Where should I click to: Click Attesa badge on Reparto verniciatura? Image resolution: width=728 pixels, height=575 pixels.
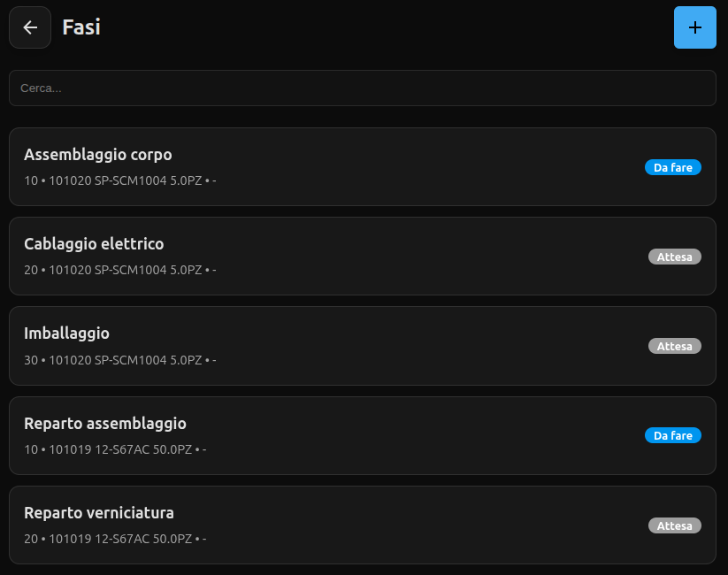pos(674,525)
